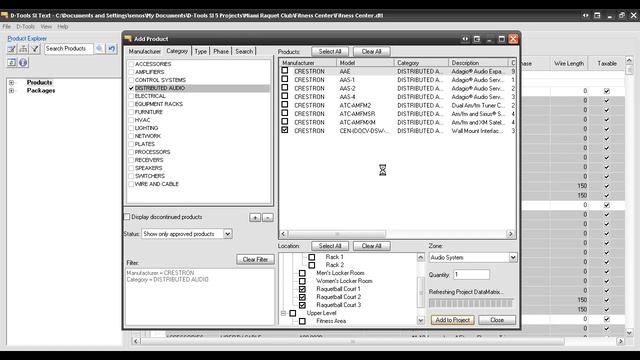
Task: Click the Manufacturer column header in products list
Action: click(308, 63)
